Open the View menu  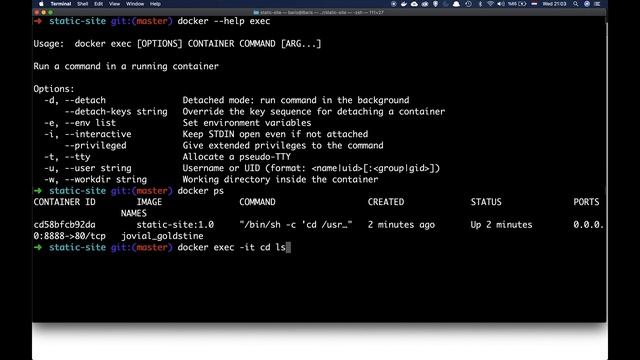114,4
